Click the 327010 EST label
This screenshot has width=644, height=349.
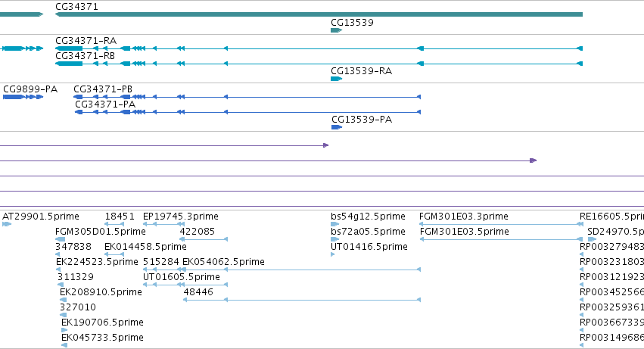[78, 308]
